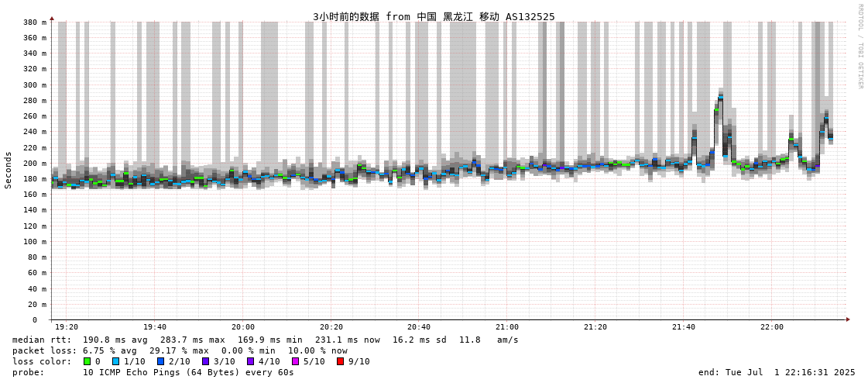
Task: Click the 20:40 time axis label
Action: 419,328
